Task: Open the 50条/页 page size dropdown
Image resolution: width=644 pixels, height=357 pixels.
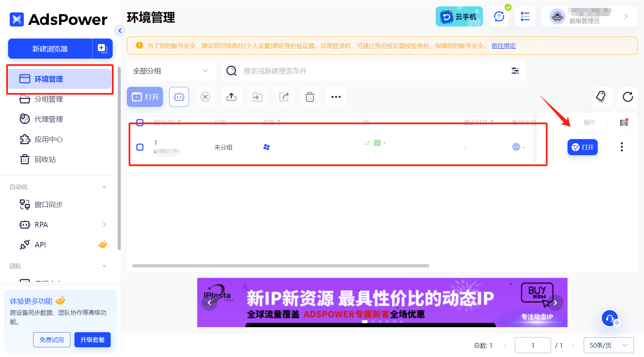Action: pyautogui.click(x=608, y=345)
